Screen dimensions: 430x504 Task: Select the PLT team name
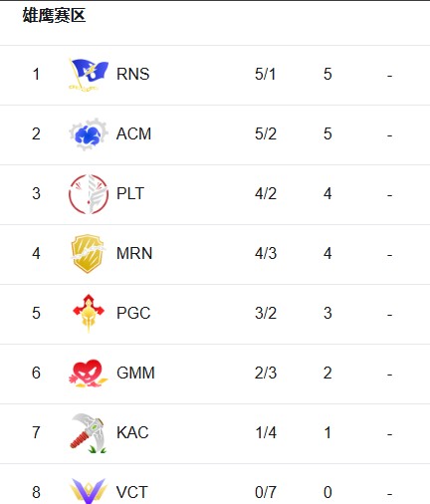coord(130,193)
